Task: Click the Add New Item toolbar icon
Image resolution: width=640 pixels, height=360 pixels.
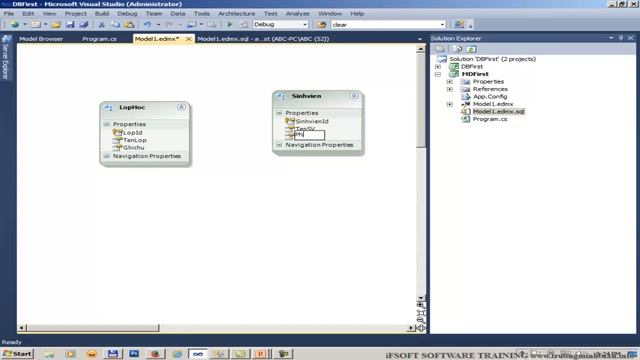Action: (36, 24)
